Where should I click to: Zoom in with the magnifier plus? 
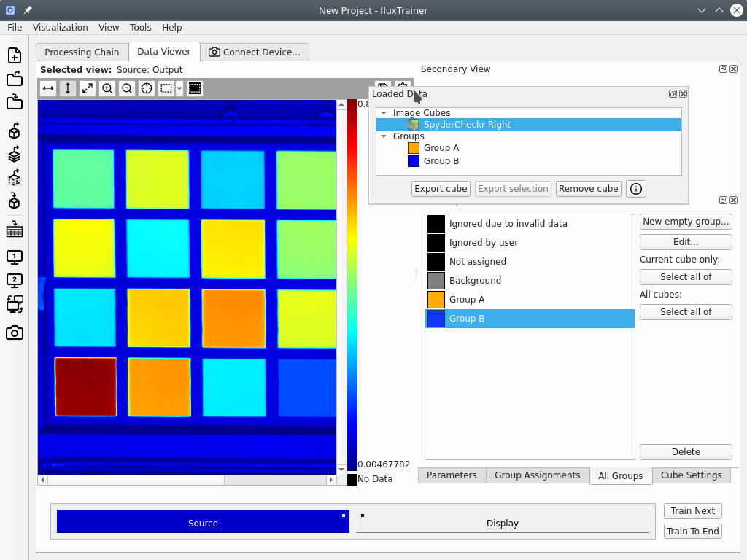(107, 88)
